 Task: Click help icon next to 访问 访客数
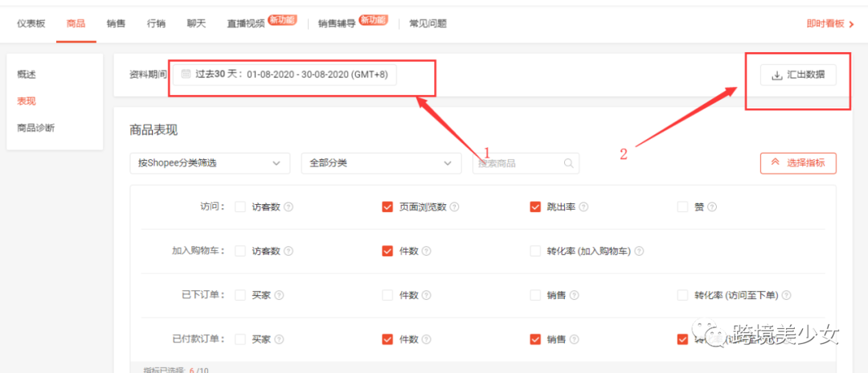point(288,207)
